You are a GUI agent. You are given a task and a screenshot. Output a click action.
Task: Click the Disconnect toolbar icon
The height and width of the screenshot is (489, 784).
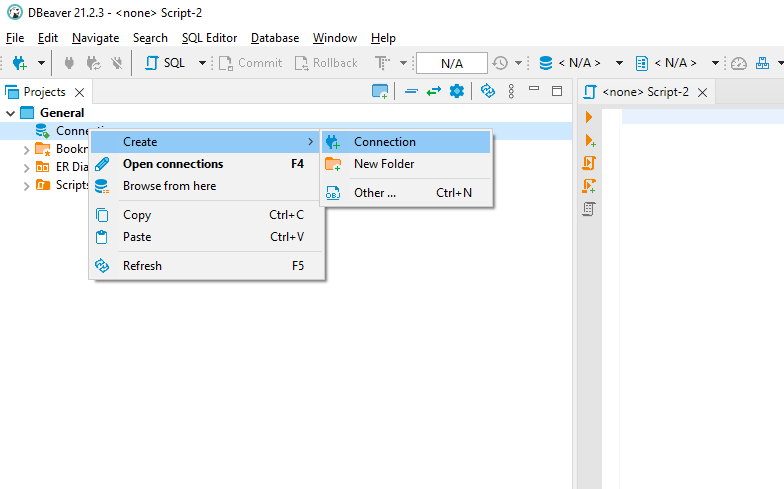coord(116,63)
